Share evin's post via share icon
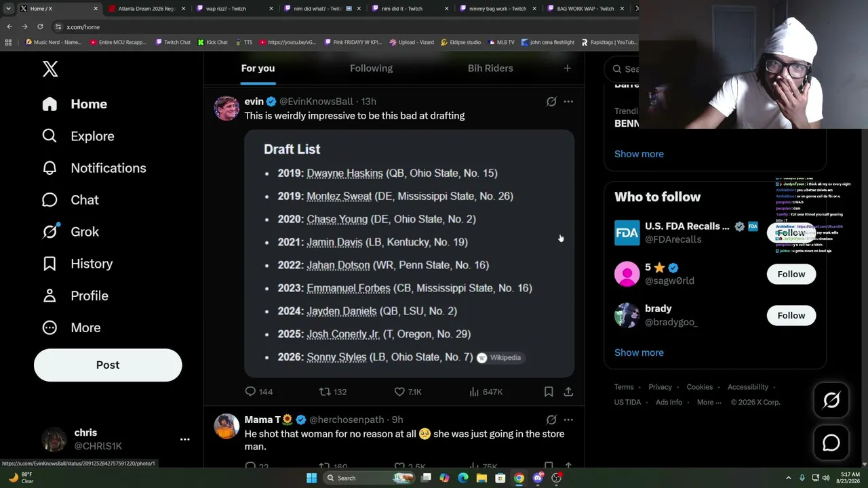 point(568,392)
